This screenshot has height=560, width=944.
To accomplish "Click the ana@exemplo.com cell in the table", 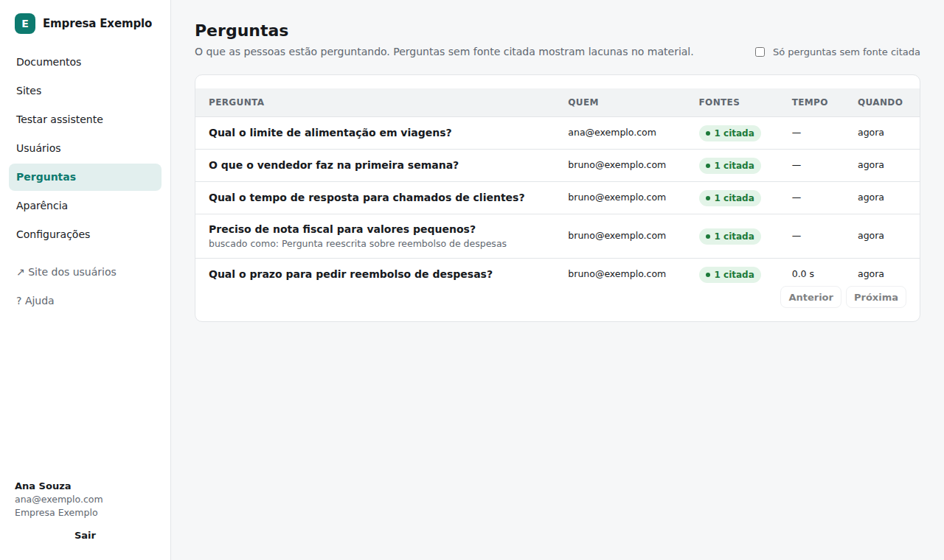I will (x=612, y=133).
